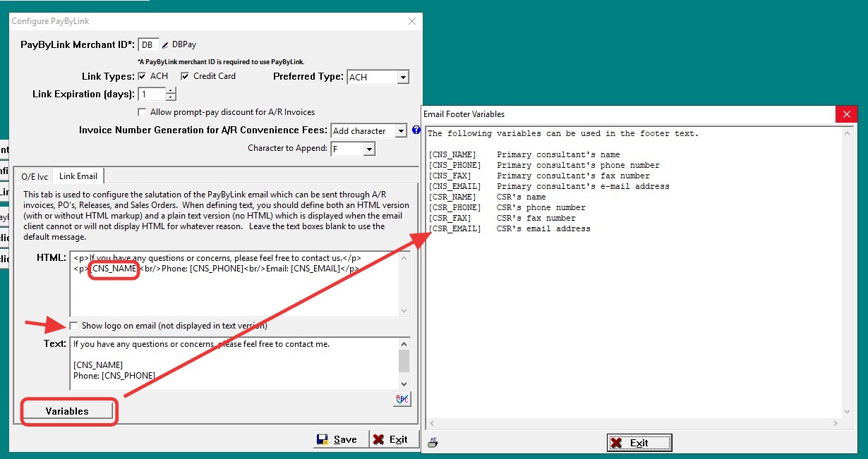Click the [CNS_NAME] variable line
This screenshot has height=459, width=868.
(x=524, y=154)
